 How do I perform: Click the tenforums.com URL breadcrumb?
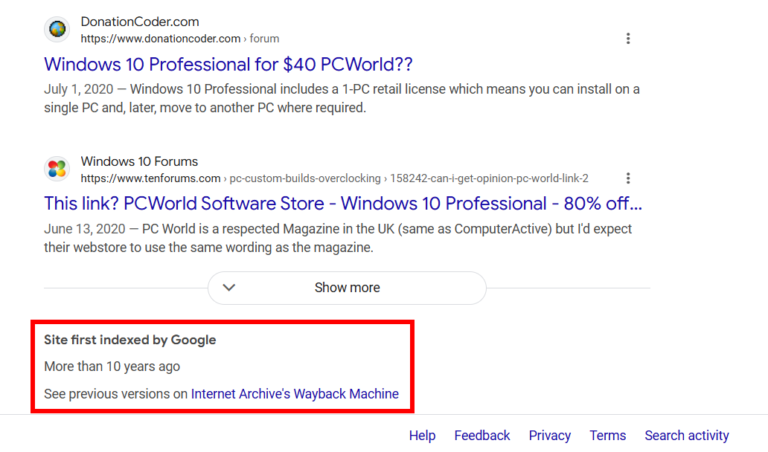point(335,178)
